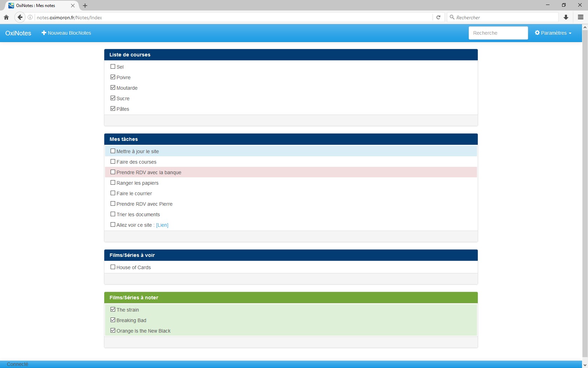Image resolution: width=588 pixels, height=368 pixels.
Task: Close the OxiNotes browser tab
Action: click(73, 6)
